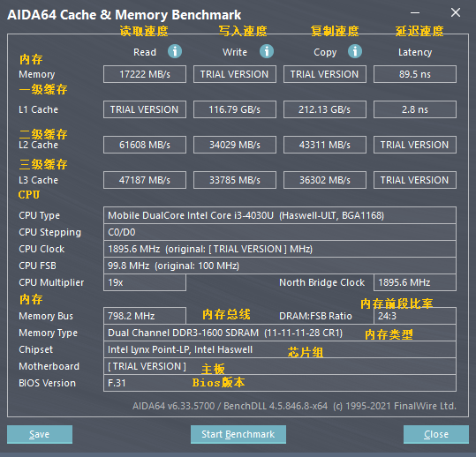Click the Close button at bottom
The height and width of the screenshot is (457, 476).
click(436, 434)
